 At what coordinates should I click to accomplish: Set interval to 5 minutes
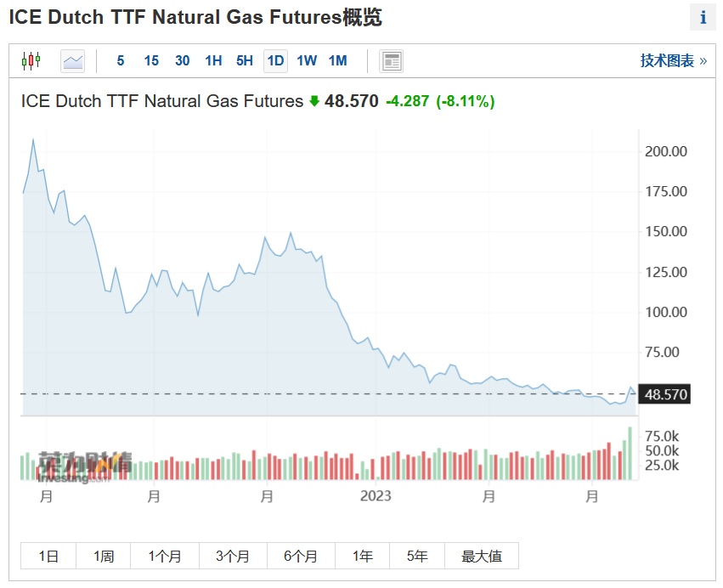[x=121, y=61]
